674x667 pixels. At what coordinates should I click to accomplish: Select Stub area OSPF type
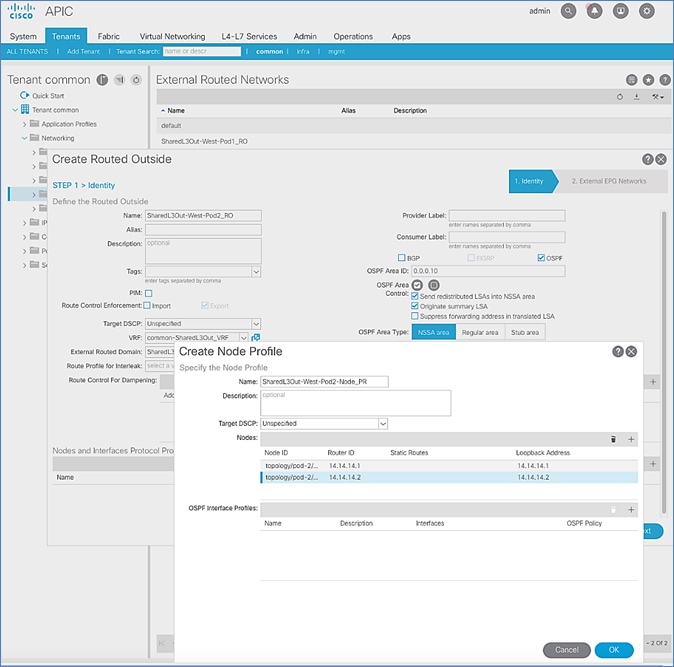pyautogui.click(x=525, y=332)
